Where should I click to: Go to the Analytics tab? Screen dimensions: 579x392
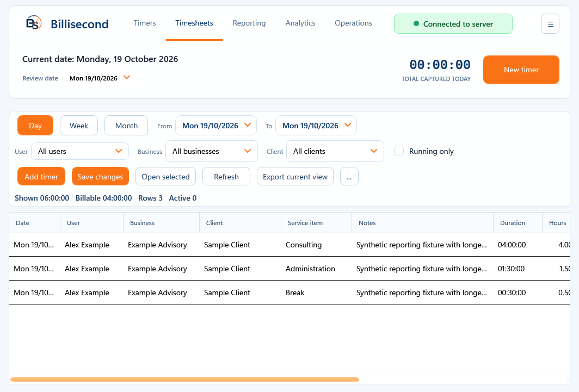300,23
